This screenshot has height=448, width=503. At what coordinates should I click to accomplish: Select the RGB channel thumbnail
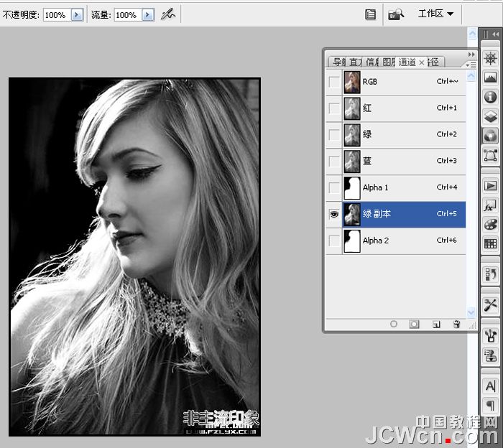click(352, 82)
